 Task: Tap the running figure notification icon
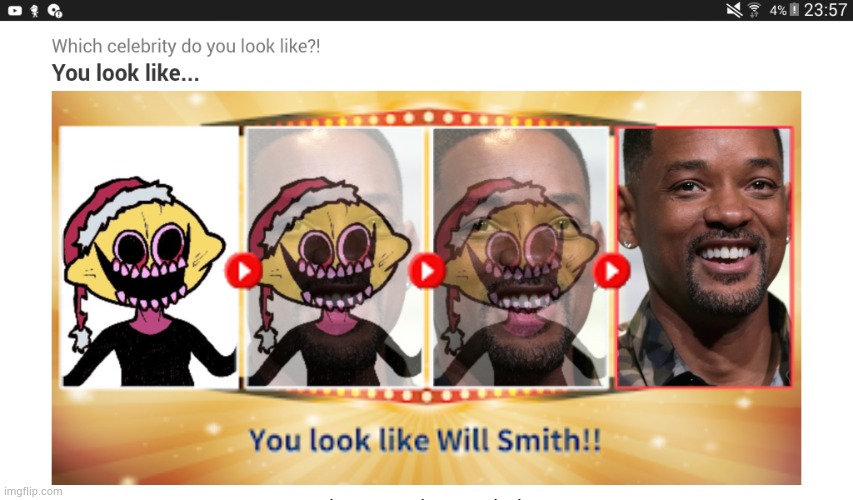pos(35,10)
